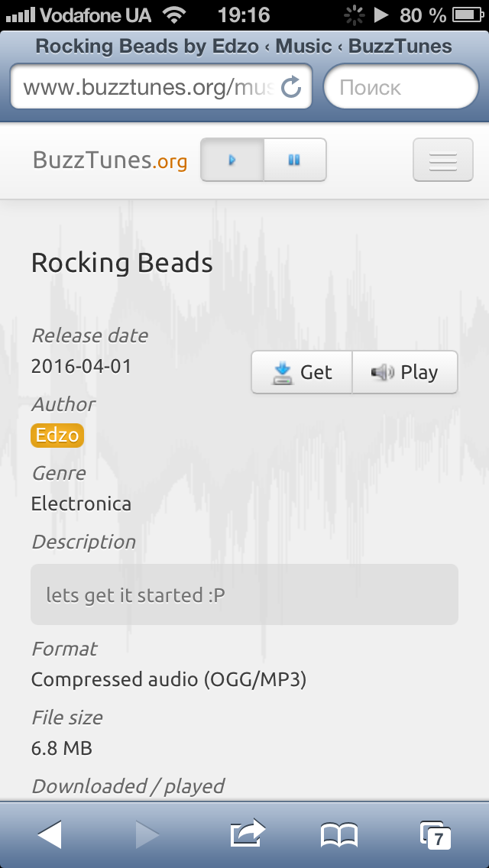The image size is (489, 868).
Task: Tap the description text box
Action: pyautogui.click(x=244, y=594)
